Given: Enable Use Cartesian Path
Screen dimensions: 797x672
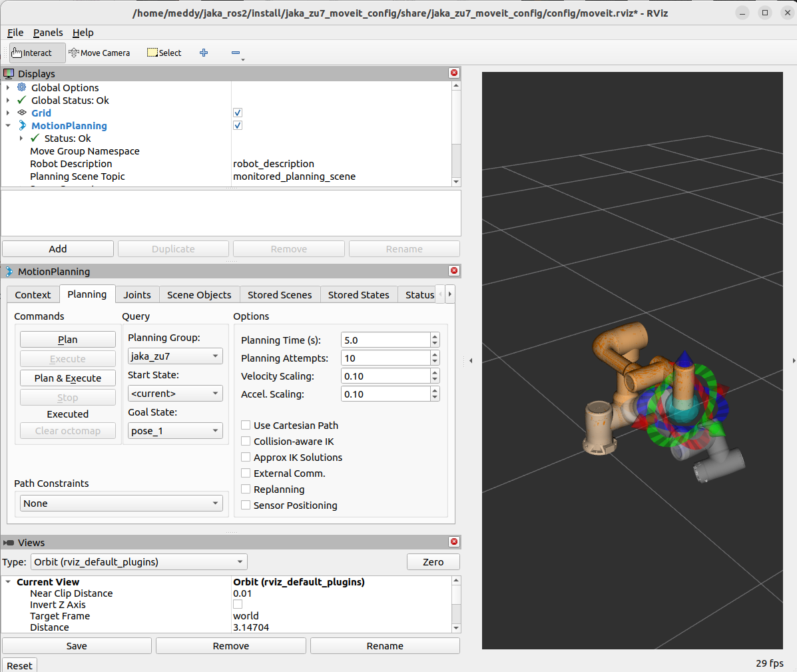Looking at the screenshot, I should point(246,425).
